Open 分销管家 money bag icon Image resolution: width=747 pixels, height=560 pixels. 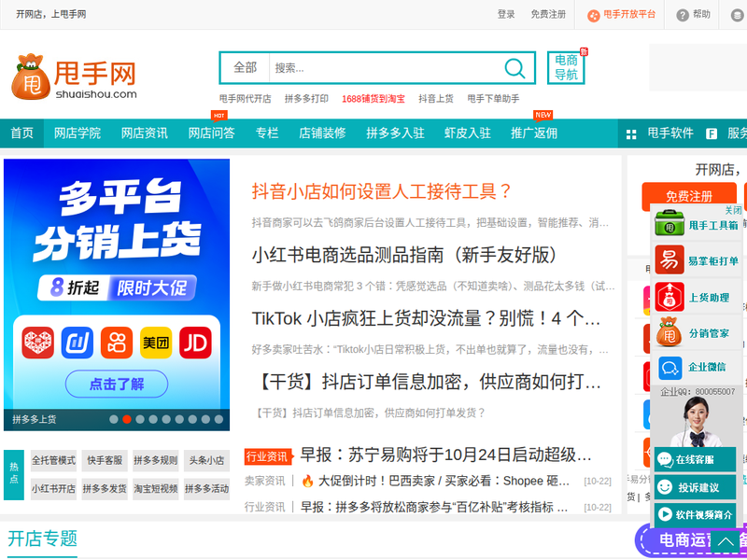coord(669,332)
